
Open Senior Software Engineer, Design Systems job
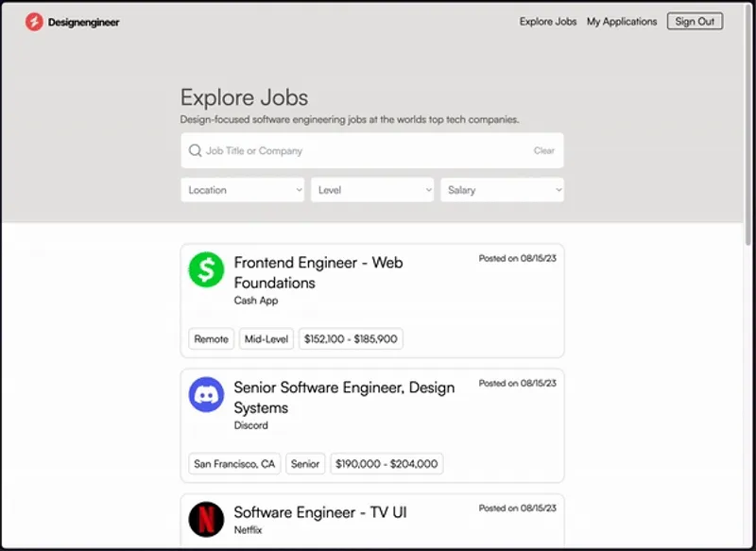pos(344,397)
